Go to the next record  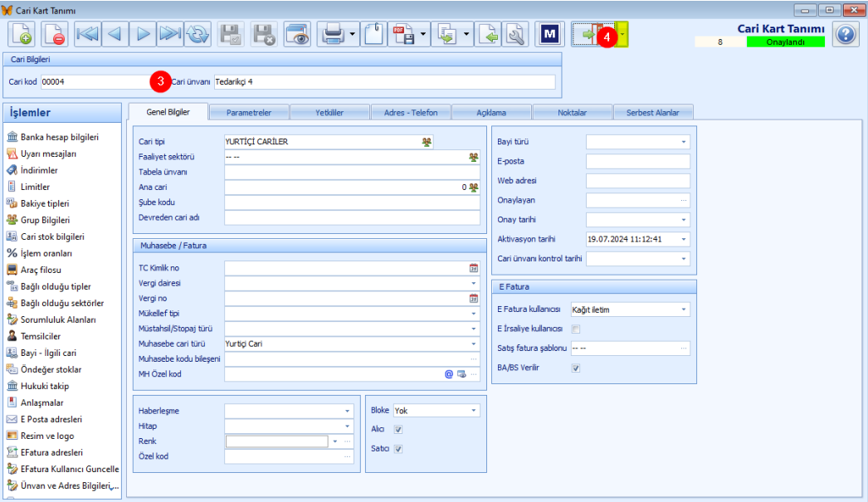tap(143, 34)
